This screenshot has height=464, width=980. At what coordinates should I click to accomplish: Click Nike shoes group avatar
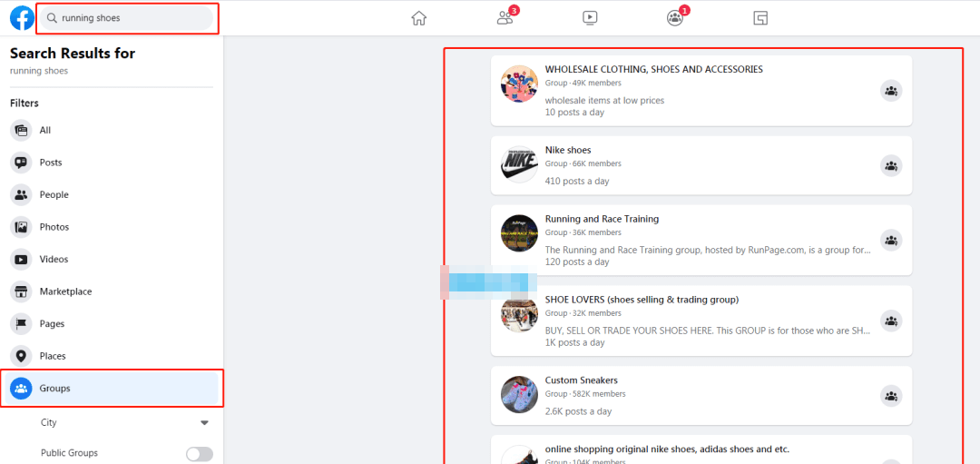[519, 164]
